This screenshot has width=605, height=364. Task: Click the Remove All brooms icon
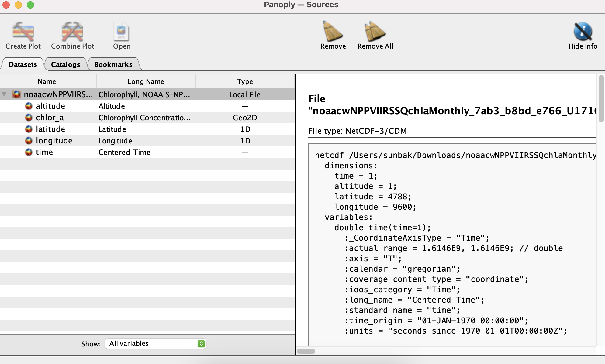(x=375, y=32)
